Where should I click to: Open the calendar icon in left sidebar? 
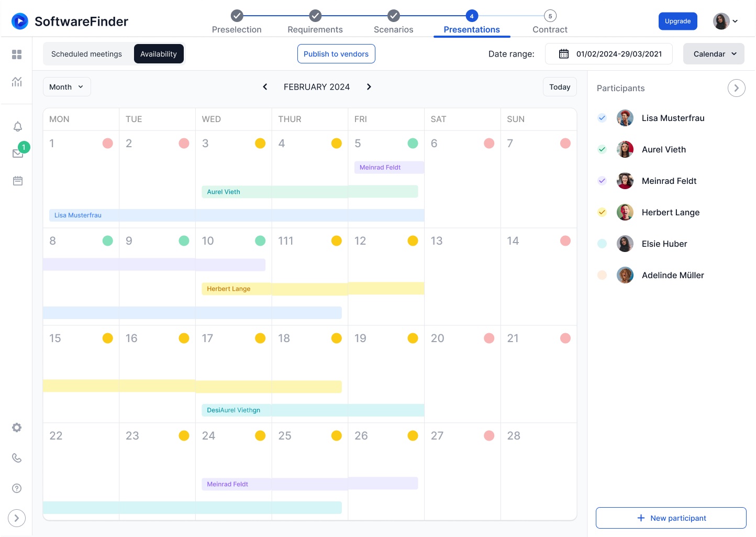click(17, 181)
